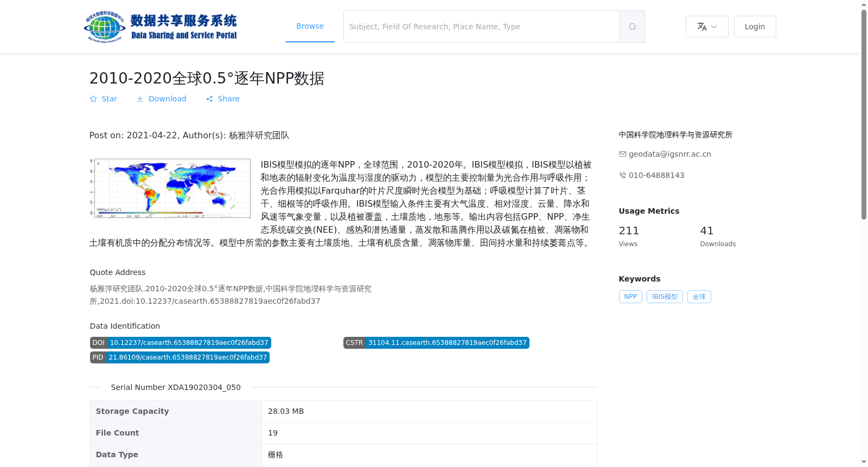Click the scrollbar down arrow
This screenshot has height=467, width=868.
click(x=864, y=462)
